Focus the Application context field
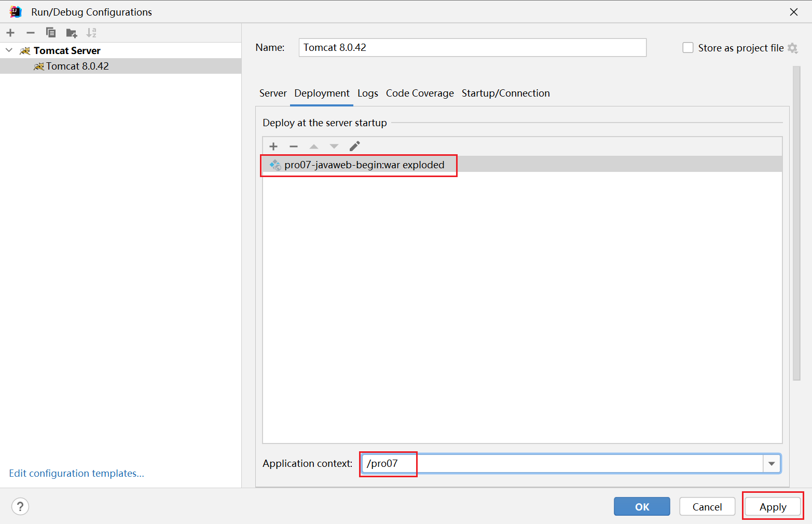 point(562,464)
